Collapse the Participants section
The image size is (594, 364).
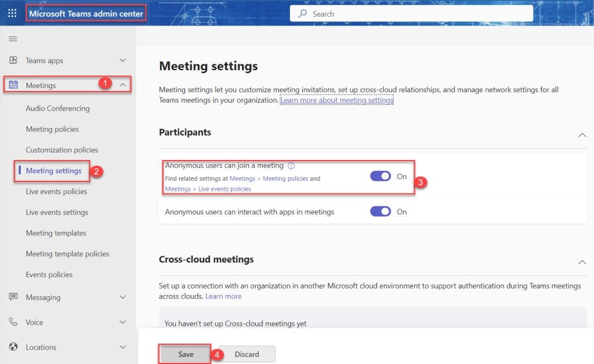[x=582, y=135]
